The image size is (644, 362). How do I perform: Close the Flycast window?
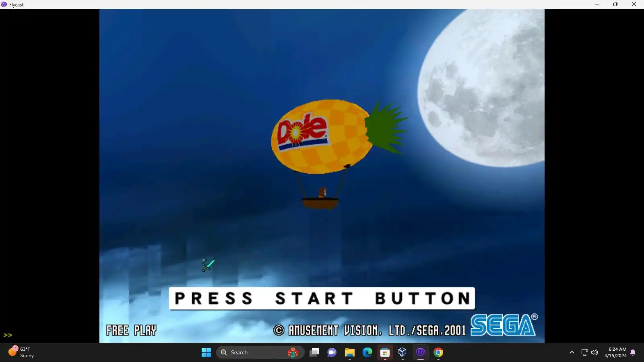[634, 4]
